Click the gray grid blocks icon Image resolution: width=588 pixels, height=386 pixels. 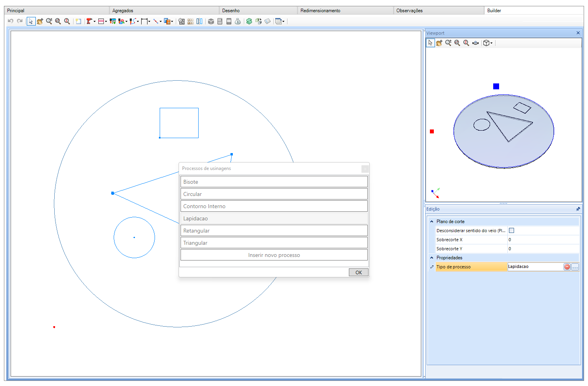click(x=190, y=21)
